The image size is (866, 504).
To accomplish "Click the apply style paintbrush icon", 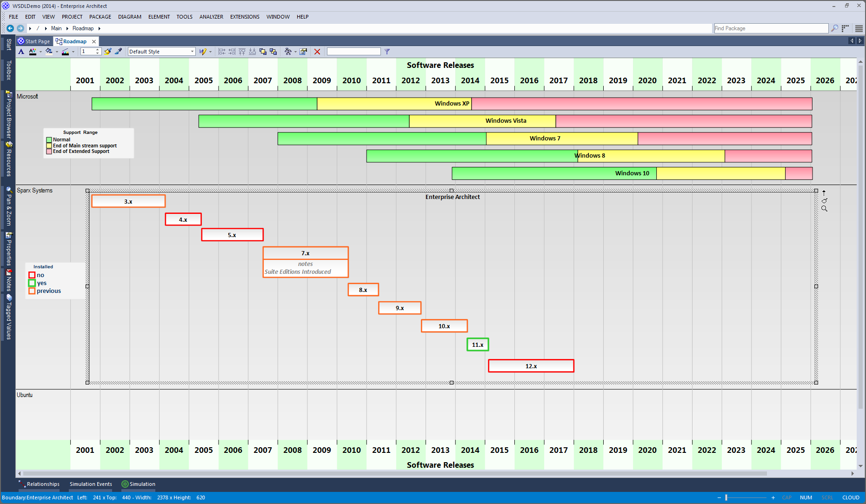I will (x=108, y=52).
